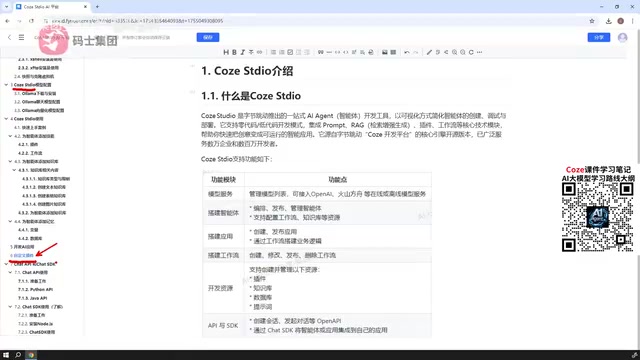Image resolution: width=640 pixels, height=360 pixels.
Task: Click the browser back arrow
Action: [x=7, y=21]
